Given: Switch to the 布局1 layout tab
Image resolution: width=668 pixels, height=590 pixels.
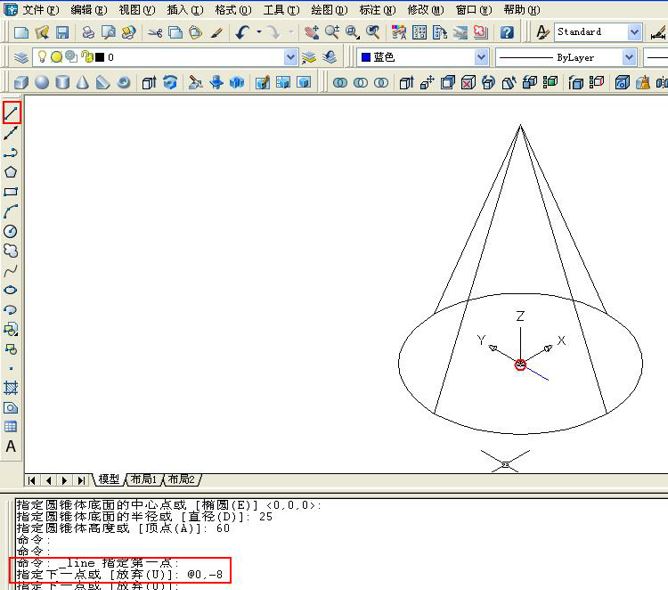Looking at the screenshot, I should [x=144, y=480].
